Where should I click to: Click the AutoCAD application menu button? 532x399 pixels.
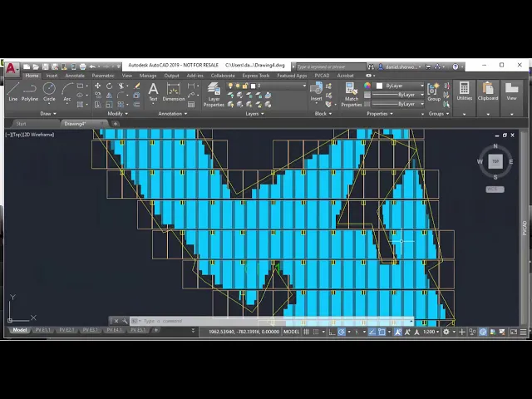coord(12,69)
